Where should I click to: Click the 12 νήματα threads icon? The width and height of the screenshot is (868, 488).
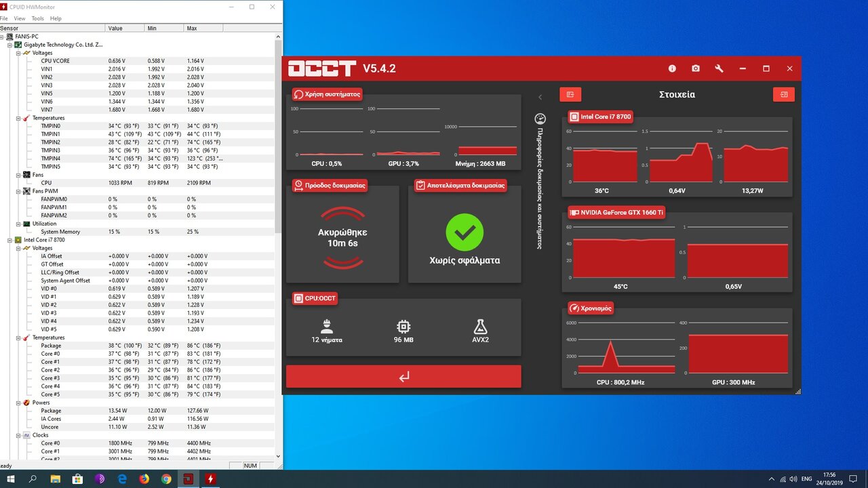coord(327,325)
